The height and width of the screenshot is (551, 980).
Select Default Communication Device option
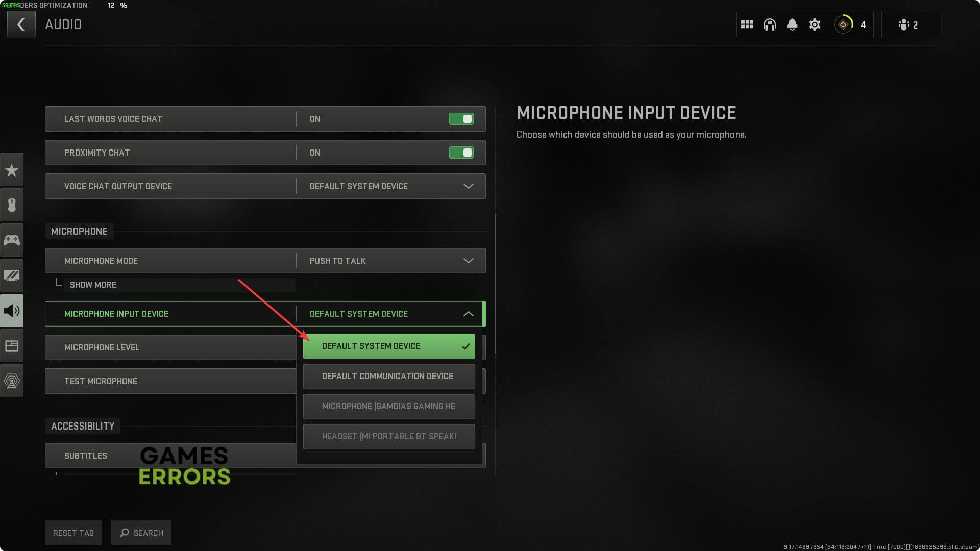pyautogui.click(x=388, y=377)
